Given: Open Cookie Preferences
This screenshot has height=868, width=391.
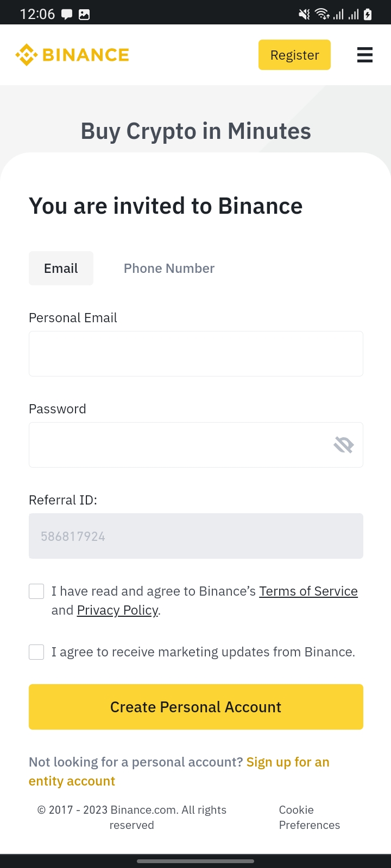Looking at the screenshot, I should 309,818.
